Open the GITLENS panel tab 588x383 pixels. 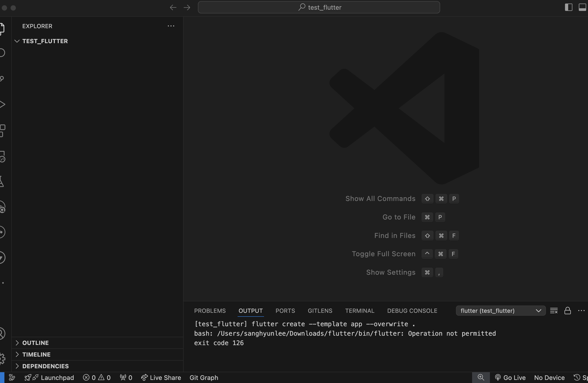(320, 311)
